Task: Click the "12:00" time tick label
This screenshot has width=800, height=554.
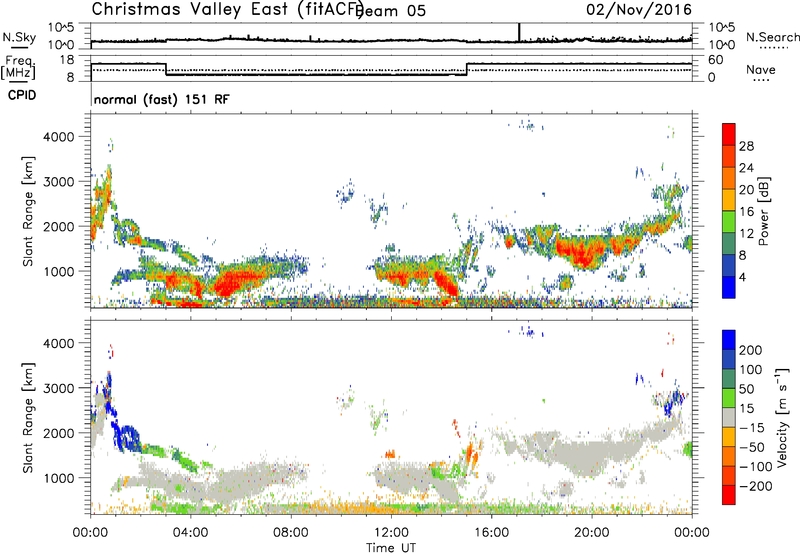Action: coord(391,533)
